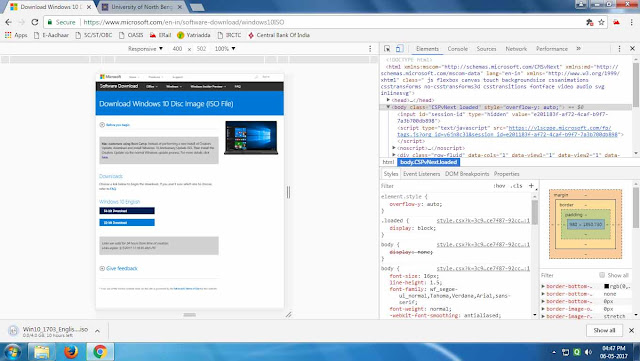Open the Chrome three-dot menu

(x=632, y=22)
